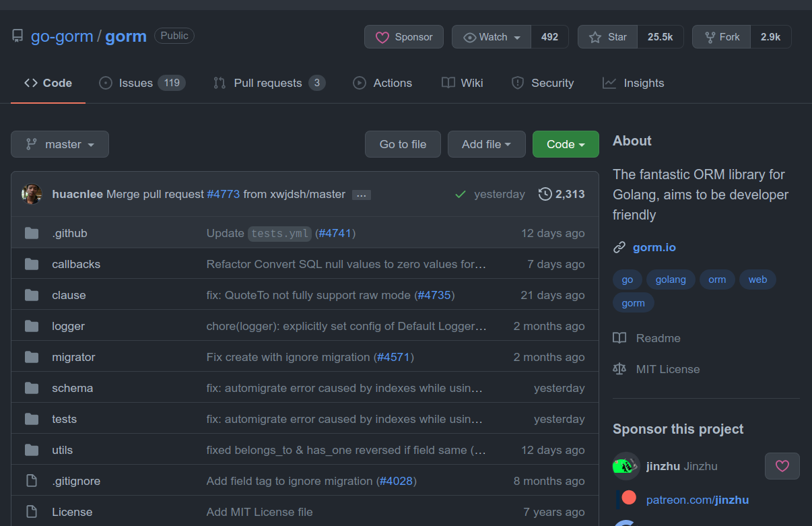Click the tests folder icon

pyautogui.click(x=32, y=419)
